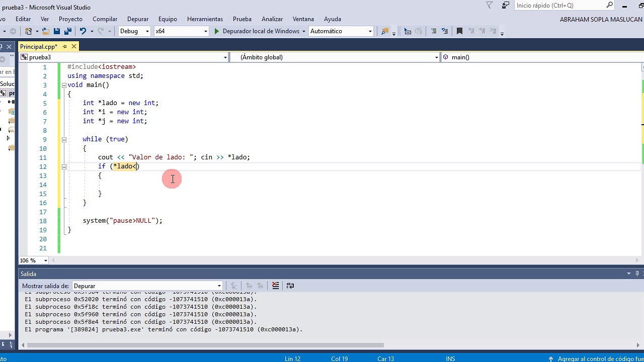
Task: Open the Salida window position dropdown arrow
Action: [629, 274]
